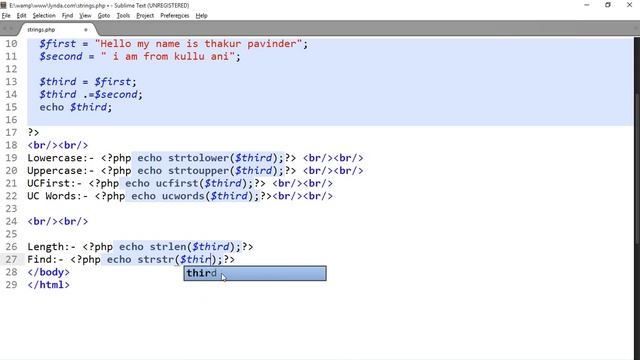Click line number 11 in the gutter
640x360 pixels.
(11, 56)
